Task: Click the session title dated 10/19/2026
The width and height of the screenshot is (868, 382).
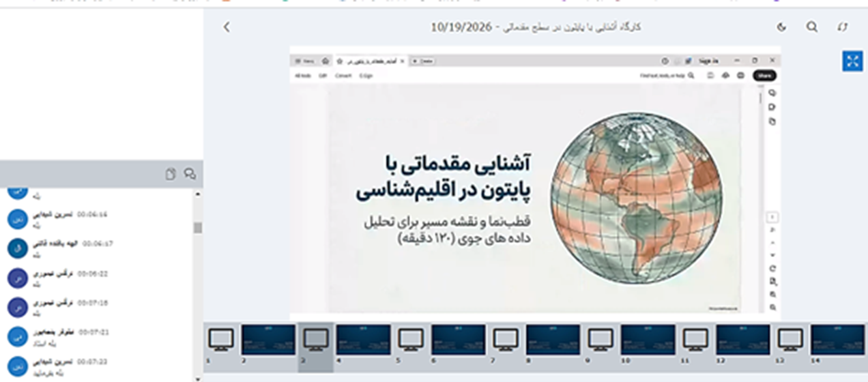Action: tap(535, 27)
